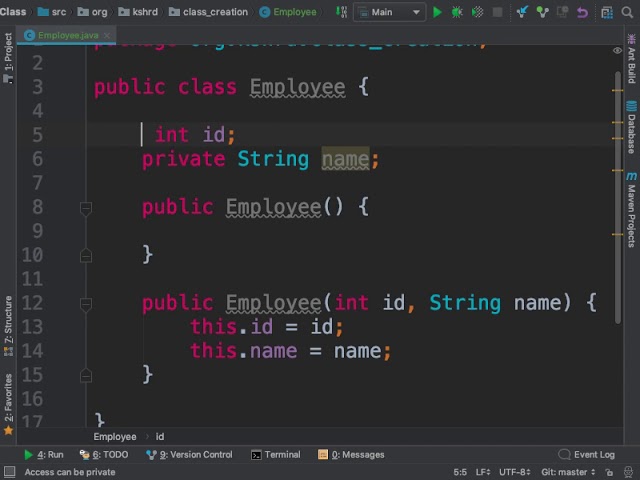The image size is (640, 480).
Task: Open Maven Projects panel
Action: (x=631, y=210)
